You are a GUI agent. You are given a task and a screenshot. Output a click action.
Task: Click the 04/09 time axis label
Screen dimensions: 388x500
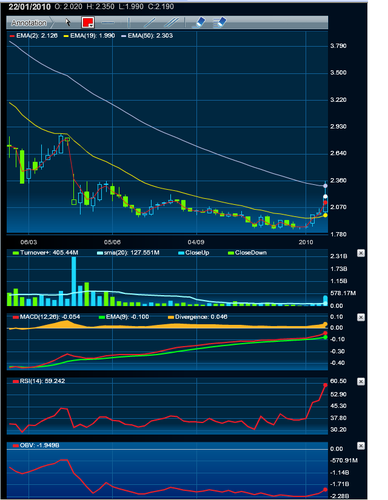coord(196,242)
